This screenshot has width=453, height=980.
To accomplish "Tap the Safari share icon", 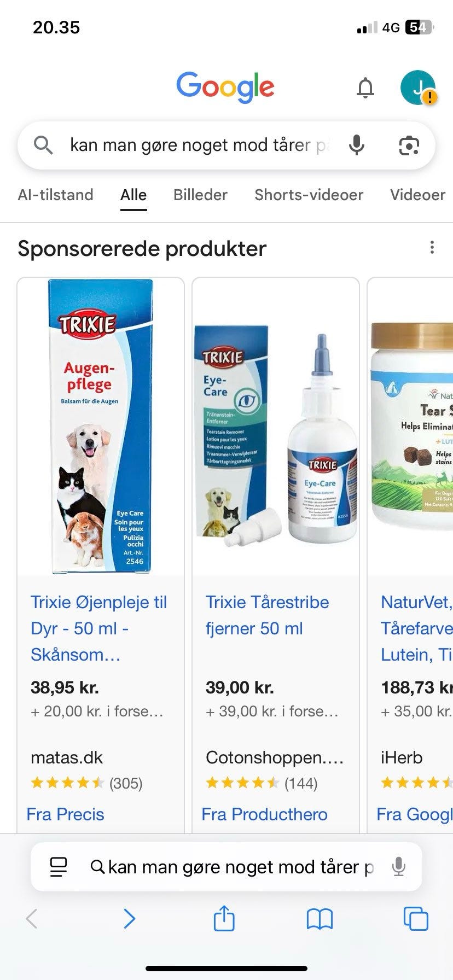I will [x=224, y=918].
